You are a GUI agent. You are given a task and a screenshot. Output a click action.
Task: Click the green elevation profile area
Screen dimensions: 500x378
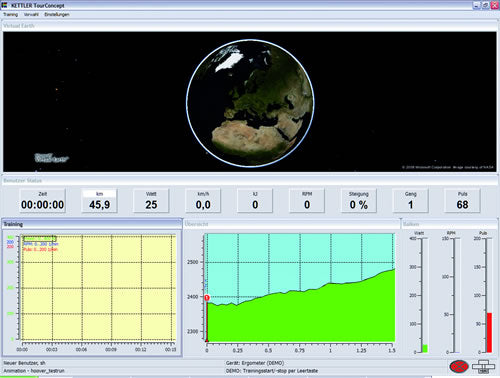300,317
